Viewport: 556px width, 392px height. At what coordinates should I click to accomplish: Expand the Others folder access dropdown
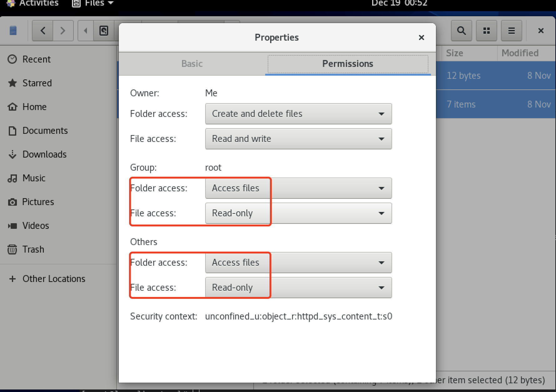point(298,263)
